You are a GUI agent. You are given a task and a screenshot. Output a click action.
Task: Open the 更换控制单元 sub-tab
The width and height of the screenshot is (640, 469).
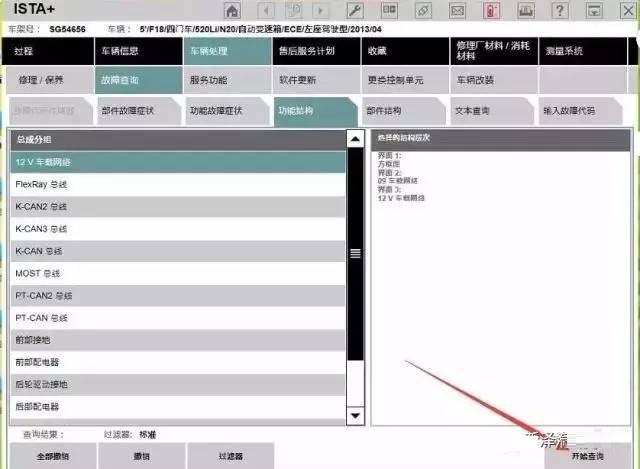point(405,80)
